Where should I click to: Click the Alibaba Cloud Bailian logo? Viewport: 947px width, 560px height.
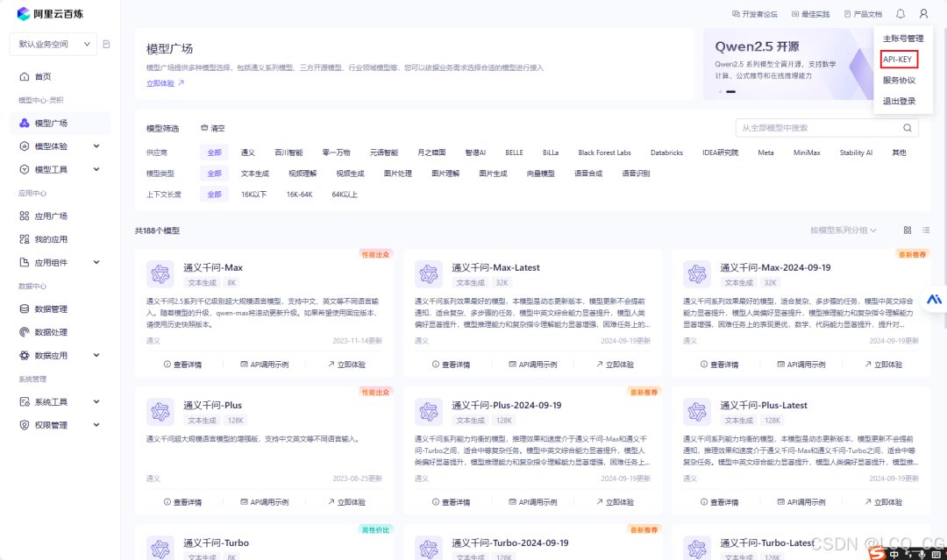tap(50, 14)
